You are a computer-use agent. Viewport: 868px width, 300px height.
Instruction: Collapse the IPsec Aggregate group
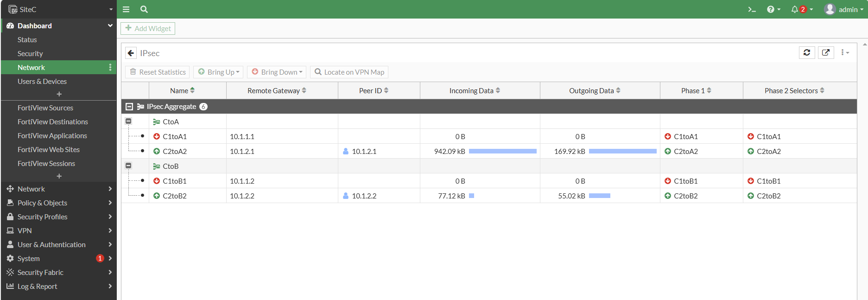129,107
